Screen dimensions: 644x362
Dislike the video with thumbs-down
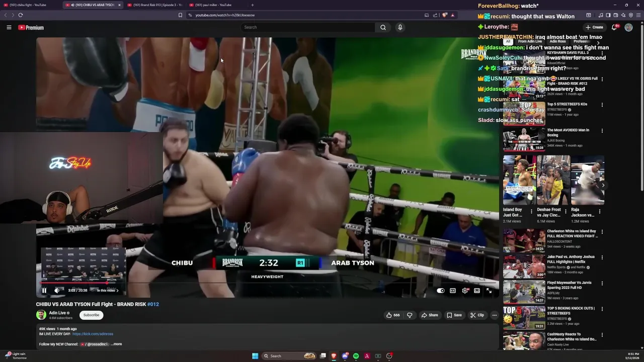(410, 315)
